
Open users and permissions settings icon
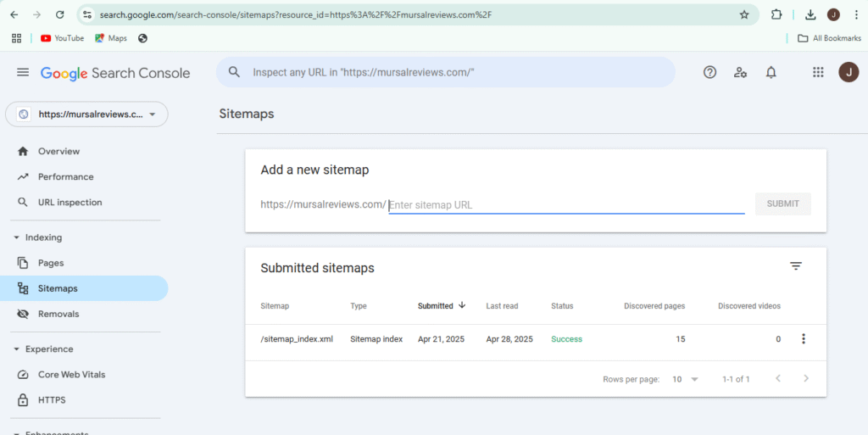(x=740, y=73)
